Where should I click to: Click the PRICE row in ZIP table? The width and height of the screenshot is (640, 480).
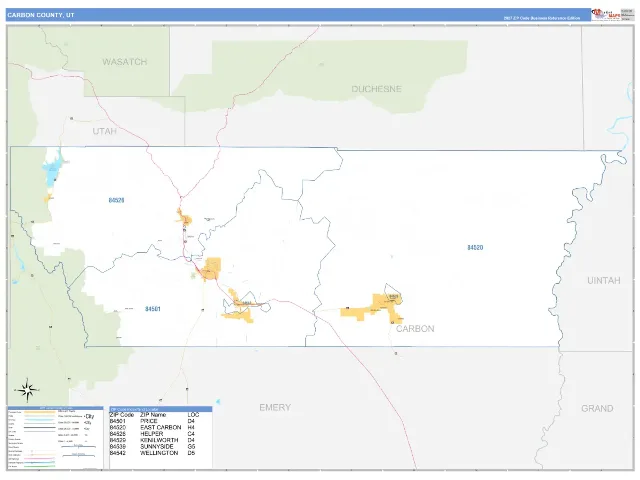pos(154,421)
